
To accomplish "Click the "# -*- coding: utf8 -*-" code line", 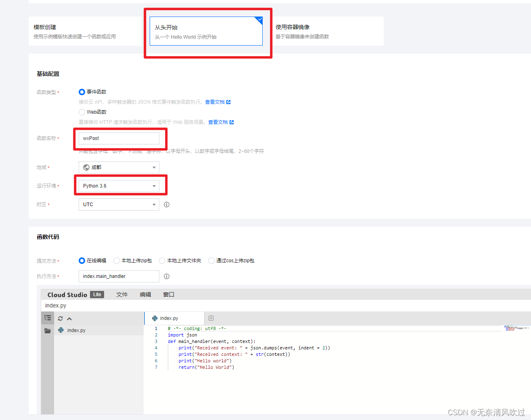I will [x=197, y=328].
